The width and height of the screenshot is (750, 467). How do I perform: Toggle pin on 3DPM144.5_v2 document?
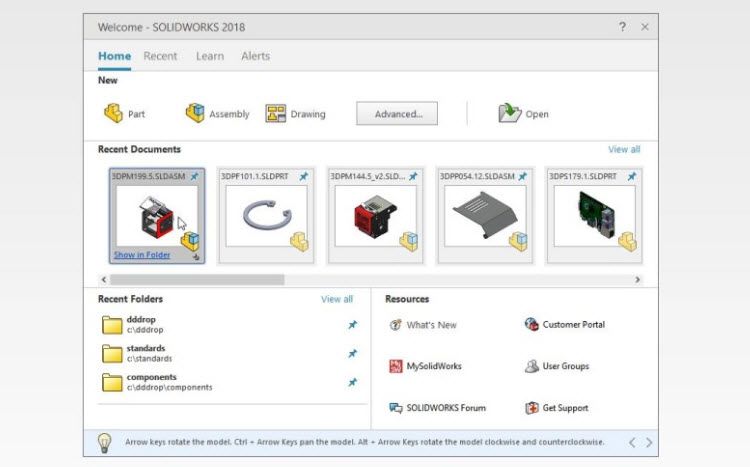point(413,177)
